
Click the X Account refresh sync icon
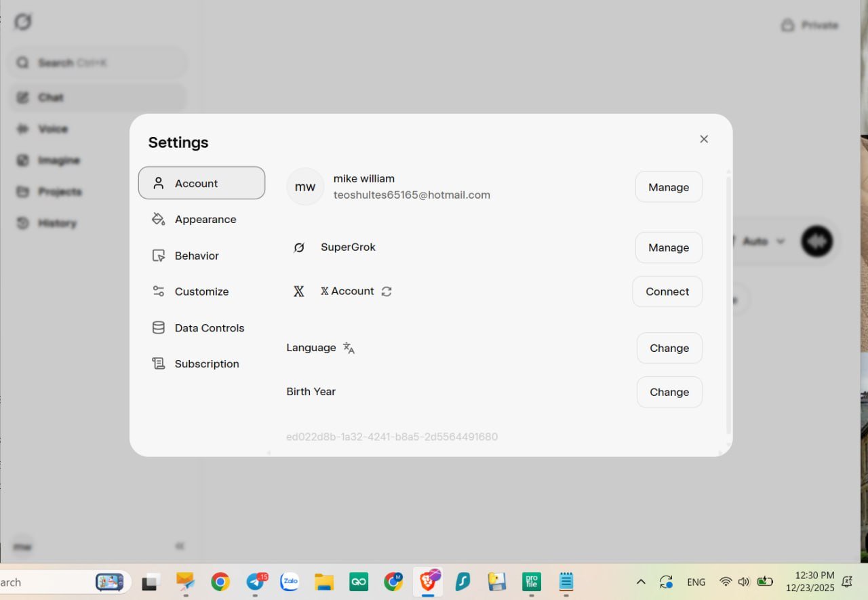point(387,292)
